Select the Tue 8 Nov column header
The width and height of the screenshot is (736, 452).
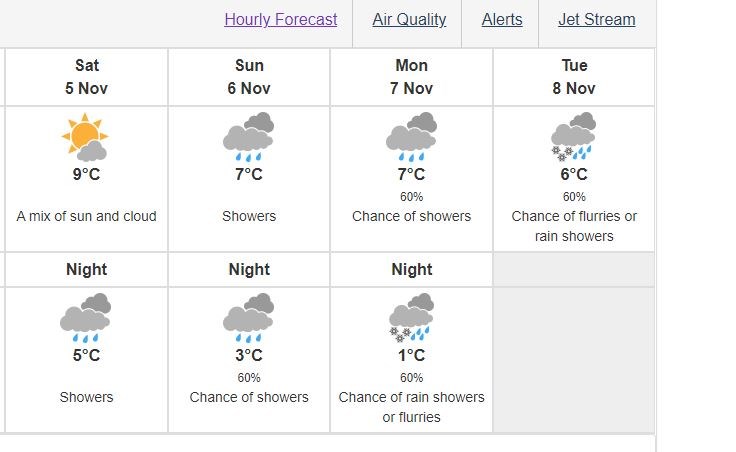pos(574,77)
